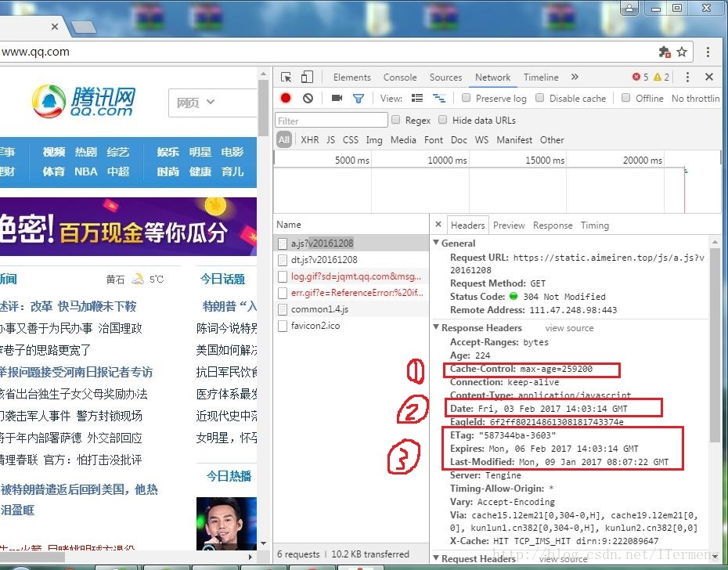The width and height of the screenshot is (728, 570).
Task: Check Hide data URLs
Action: point(443,120)
